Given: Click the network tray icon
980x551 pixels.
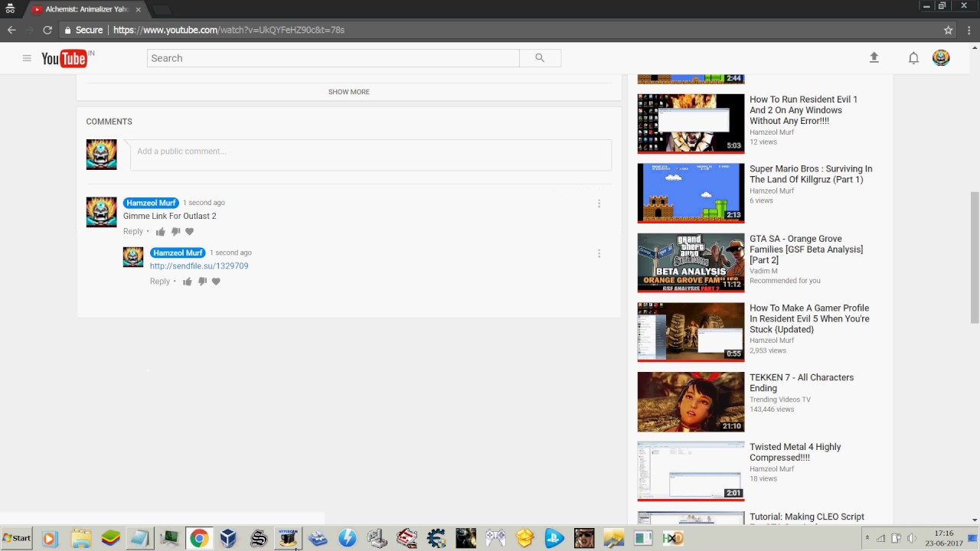Looking at the screenshot, I should [880, 538].
